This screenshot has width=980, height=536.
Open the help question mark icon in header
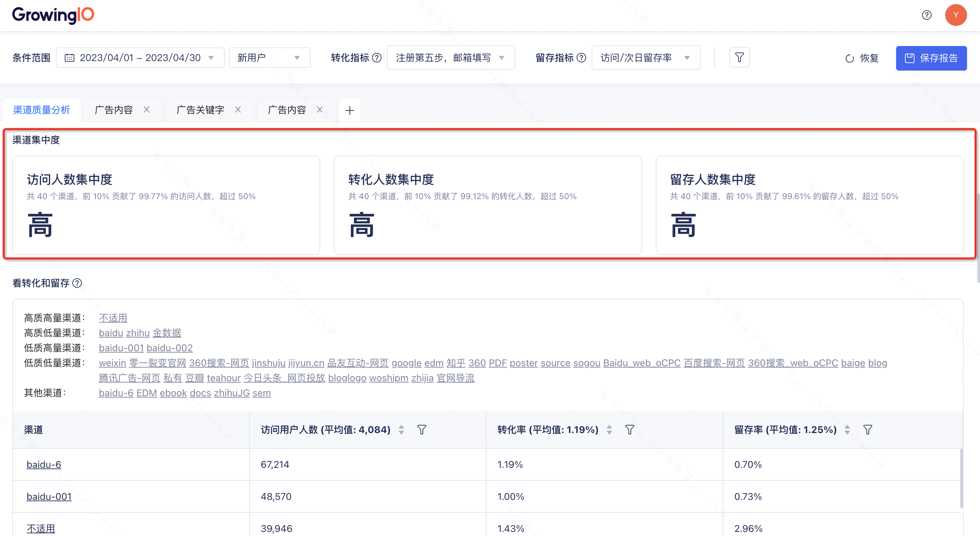coord(927,15)
